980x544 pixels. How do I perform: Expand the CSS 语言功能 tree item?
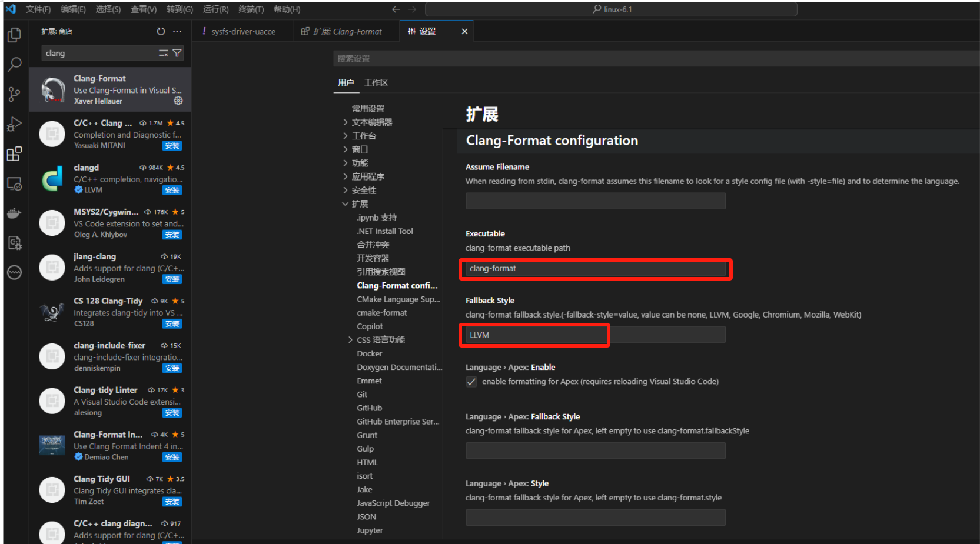click(350, 340)
